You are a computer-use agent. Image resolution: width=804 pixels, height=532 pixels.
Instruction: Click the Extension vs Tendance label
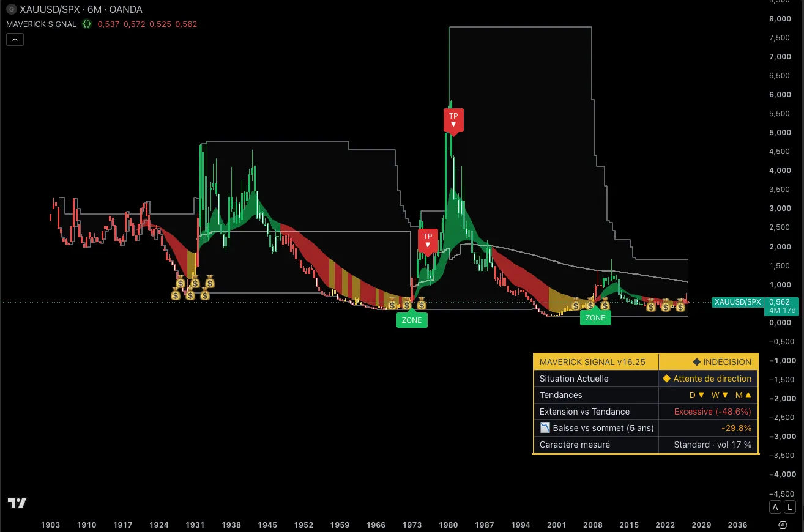584,412
